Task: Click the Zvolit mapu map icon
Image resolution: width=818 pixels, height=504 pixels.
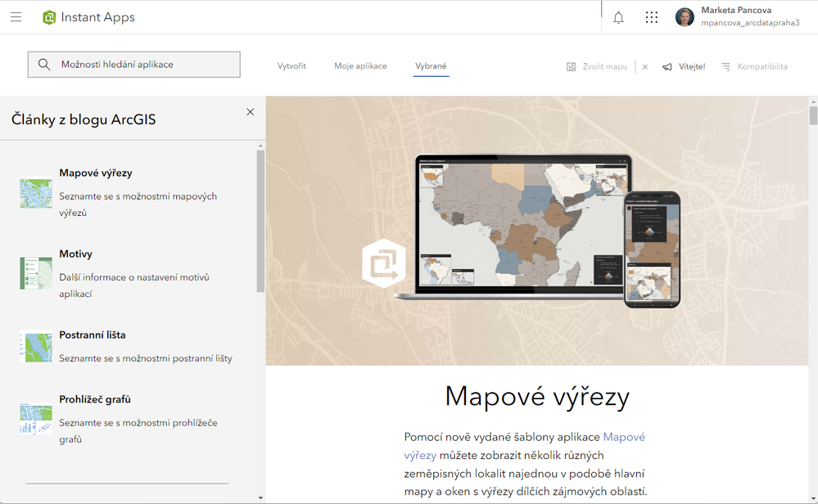Action: point(572,67)
